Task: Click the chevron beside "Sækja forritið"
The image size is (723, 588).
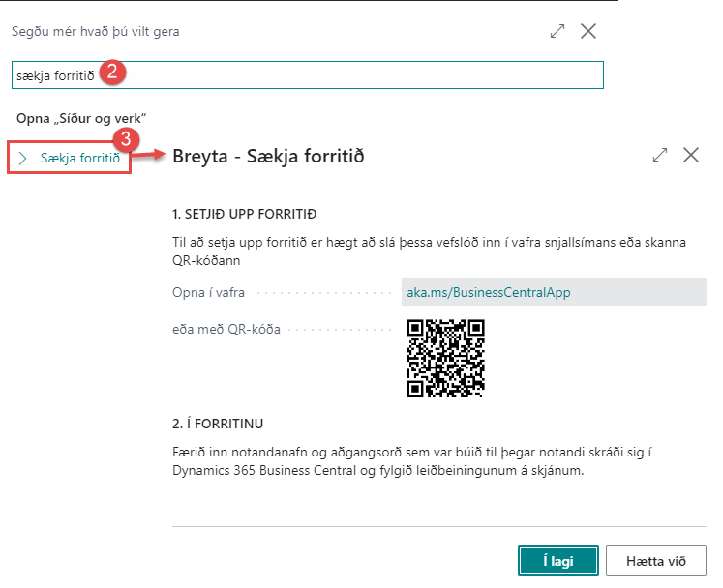Action: coord(23,158)
